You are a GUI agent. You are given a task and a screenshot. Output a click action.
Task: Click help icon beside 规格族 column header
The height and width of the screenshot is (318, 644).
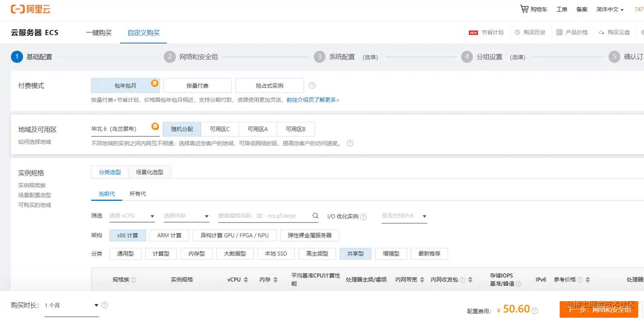pos(133,280)
